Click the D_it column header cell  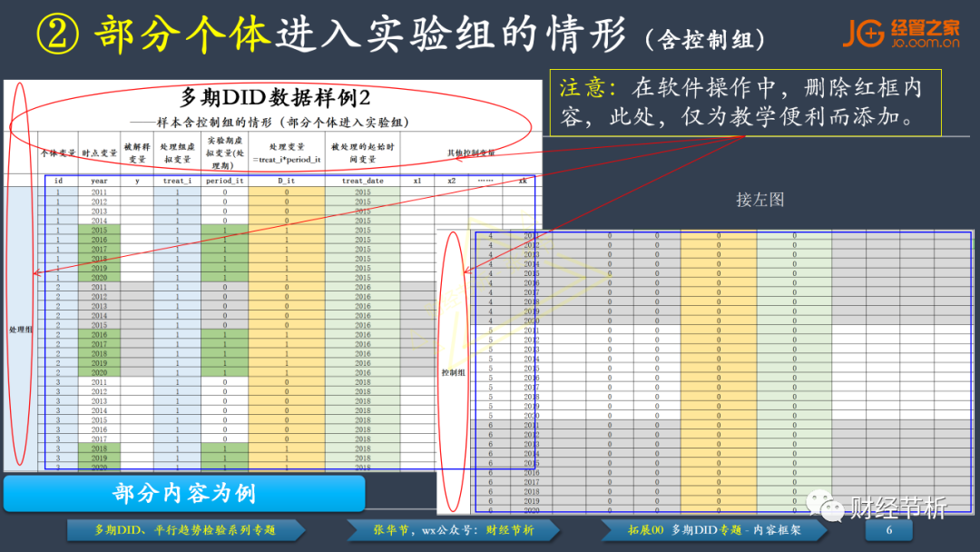(286, 181)
